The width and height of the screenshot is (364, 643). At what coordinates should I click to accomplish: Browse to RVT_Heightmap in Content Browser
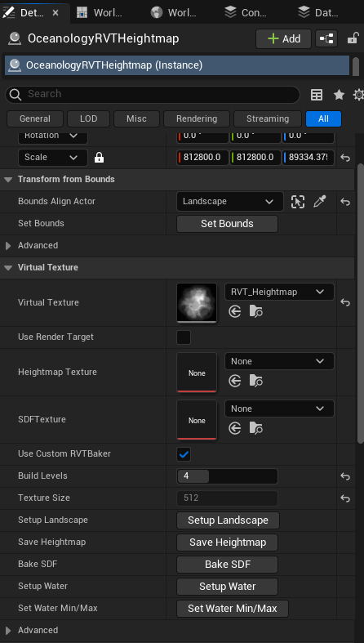coord(256,311)
